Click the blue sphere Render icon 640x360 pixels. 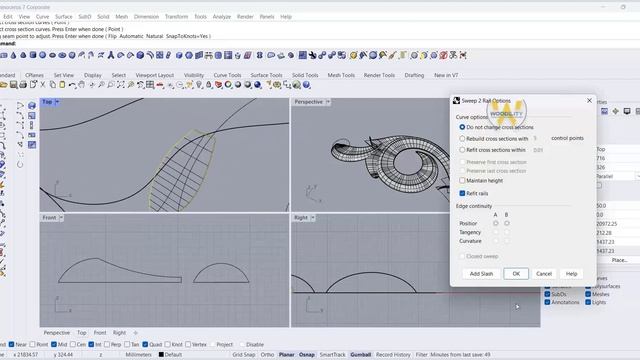coord(258,85)
